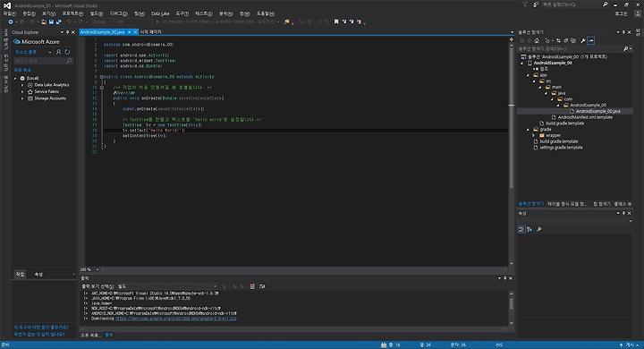Click the Cloud Explorer search magnifier icon
Image resolution: width=644 pixels, height=349 pixels.
tap(69, 61)
